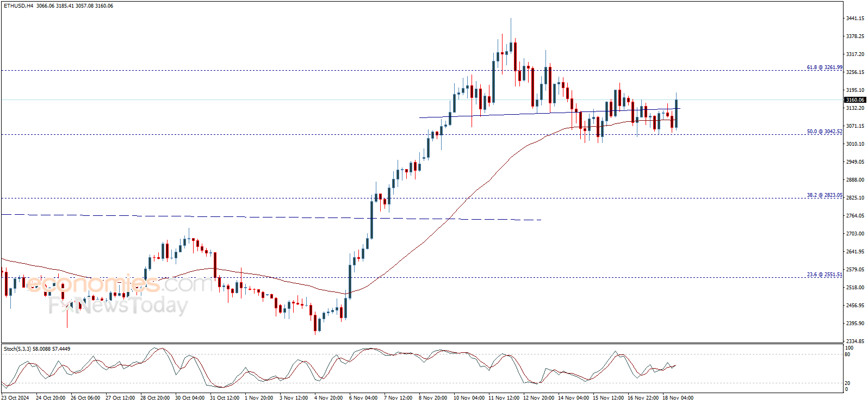Click the current price tag 3160.06
868x404 pixels.
pos(854,100)
